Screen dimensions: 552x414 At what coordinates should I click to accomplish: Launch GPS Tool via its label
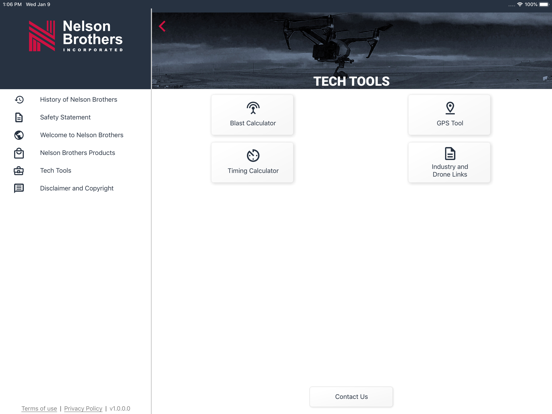pyautogui.click(x=450, y=123)
